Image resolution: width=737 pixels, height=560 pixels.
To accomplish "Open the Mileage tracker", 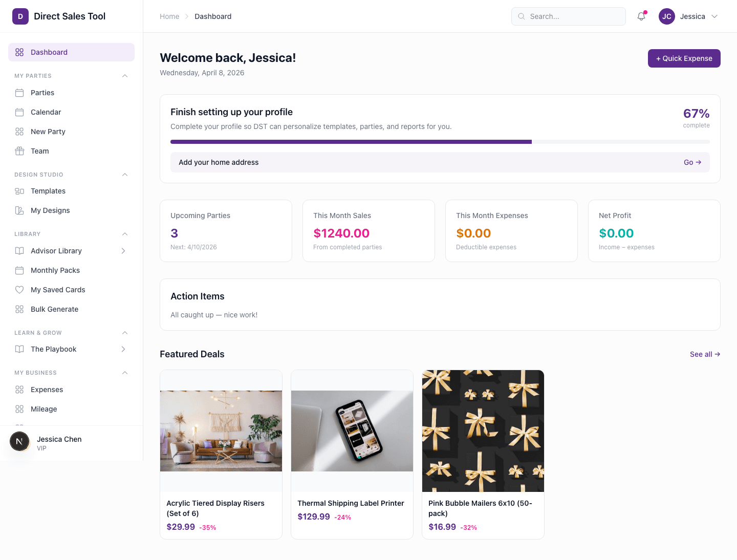I will [44, 409].
